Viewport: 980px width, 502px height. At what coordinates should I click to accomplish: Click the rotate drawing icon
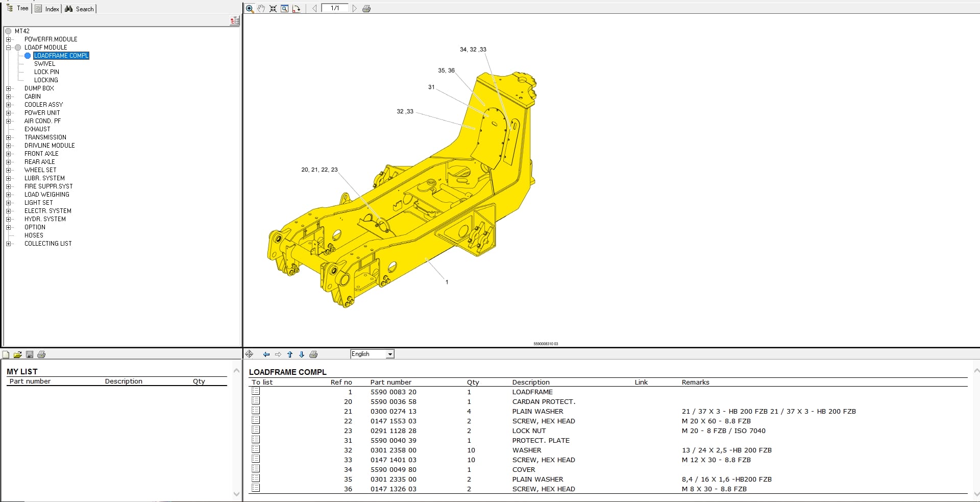pos(296,9)
